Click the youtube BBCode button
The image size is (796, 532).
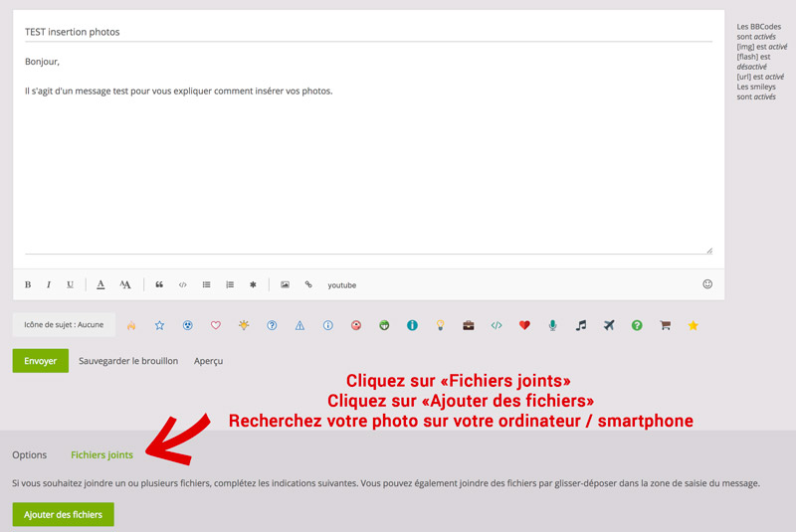[342, 285]
